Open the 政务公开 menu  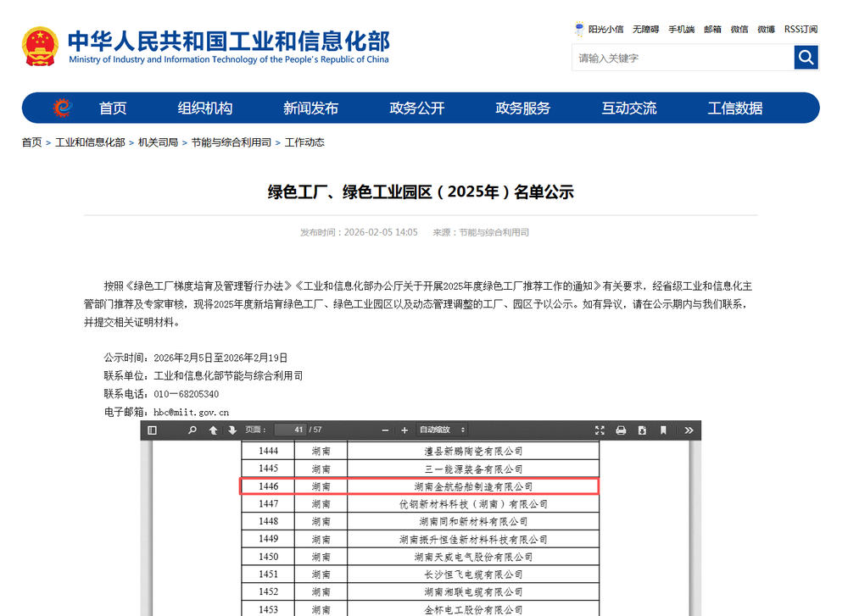pyautogui.click(x=417, y=108)
